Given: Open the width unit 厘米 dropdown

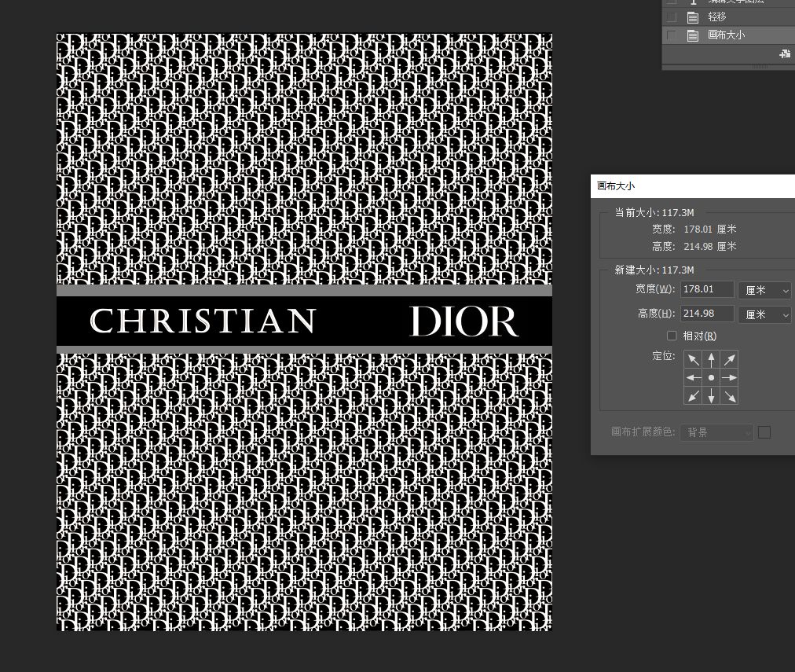Looking at the screenshot, I should coord(764,290).
